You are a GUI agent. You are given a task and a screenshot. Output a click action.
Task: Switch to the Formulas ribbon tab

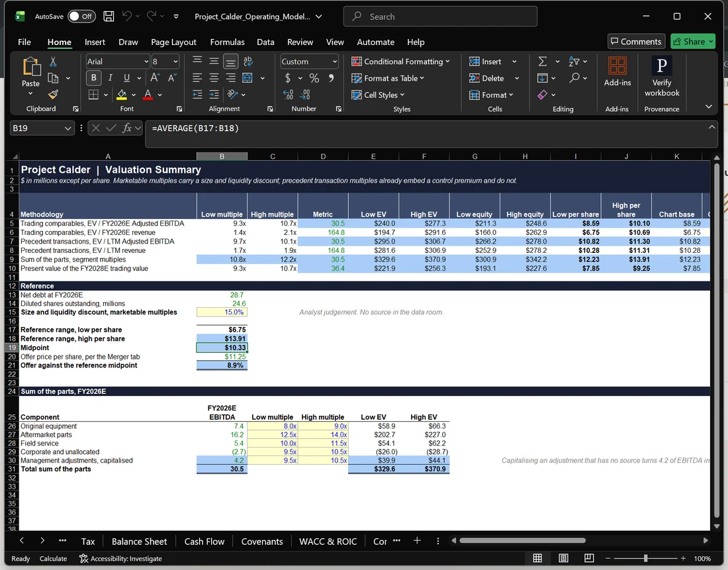tap(227, 42)
